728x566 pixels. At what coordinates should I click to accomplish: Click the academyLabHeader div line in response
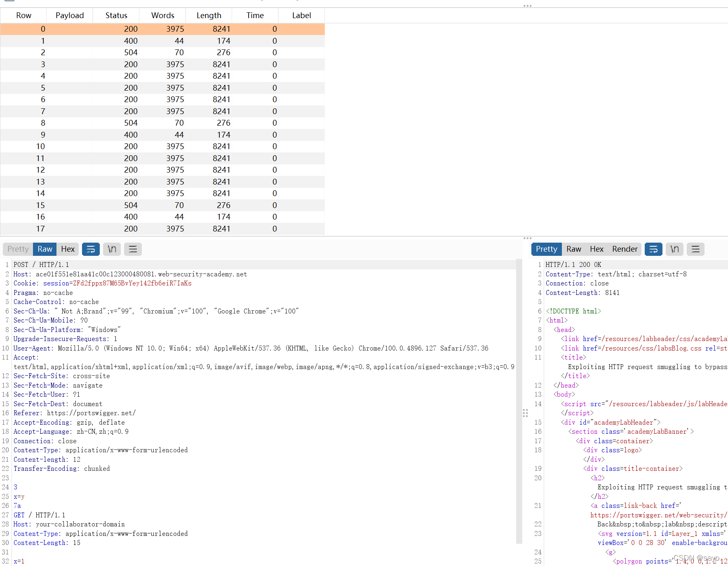pos(611,422)
